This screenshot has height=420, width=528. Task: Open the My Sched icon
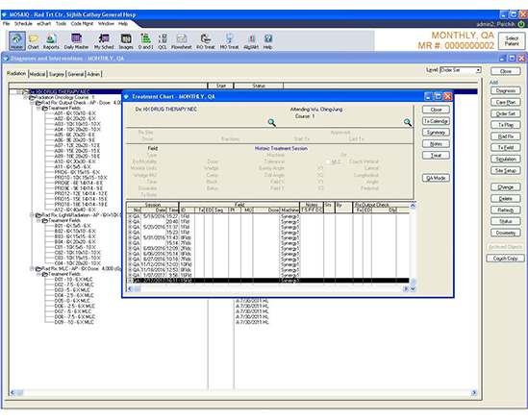tap(104, 41)
